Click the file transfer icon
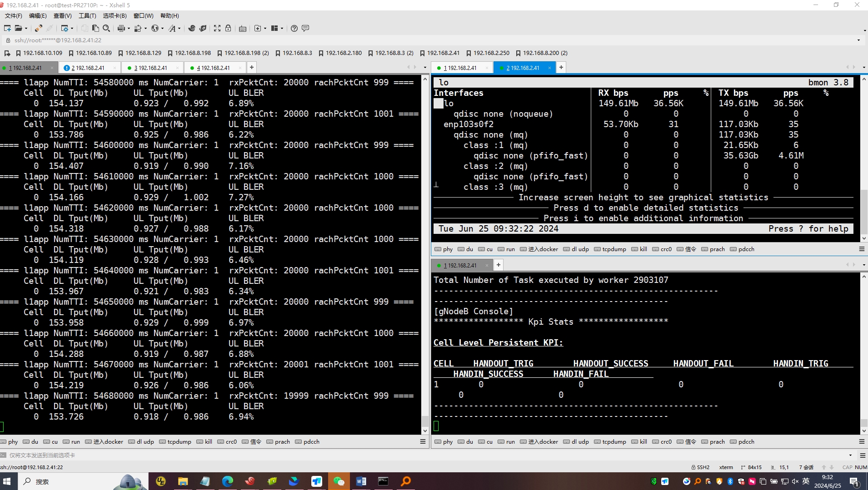The height and width of the screenshot is (490, 868). point(138,28)
